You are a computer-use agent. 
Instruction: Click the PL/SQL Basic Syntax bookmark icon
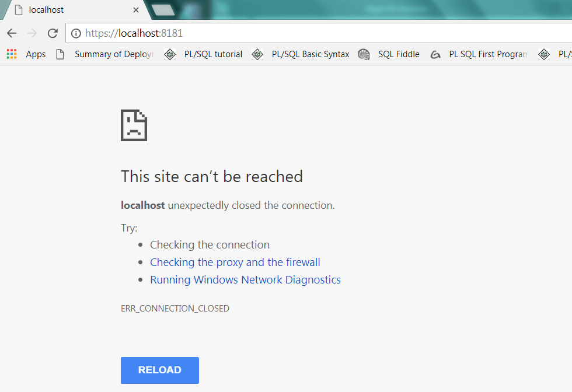tap(257, 54)
